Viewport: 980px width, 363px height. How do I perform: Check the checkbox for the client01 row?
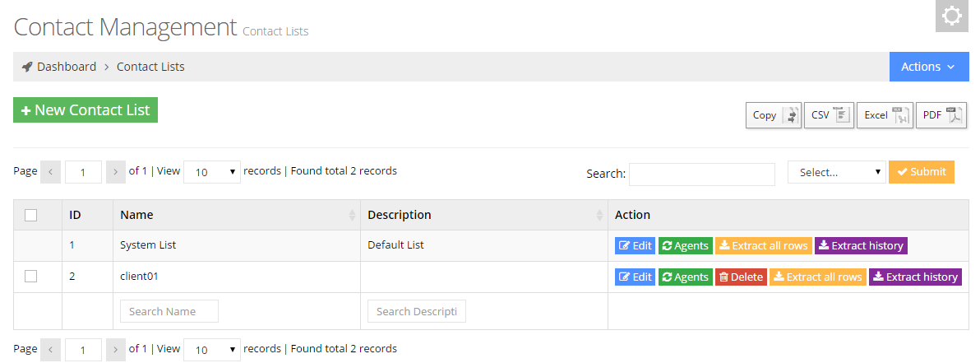click(31, 277)
